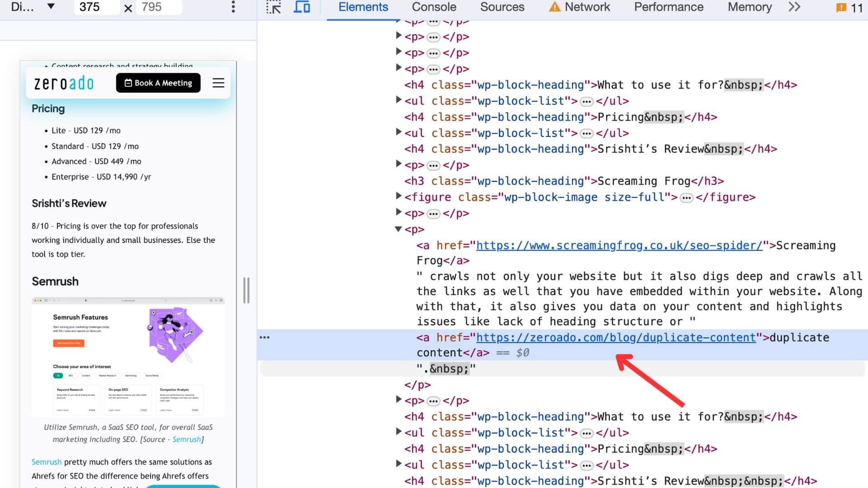Click the Semrush heading on the page
The width and height of the screenshot is (868, 488).
(55, 282)
